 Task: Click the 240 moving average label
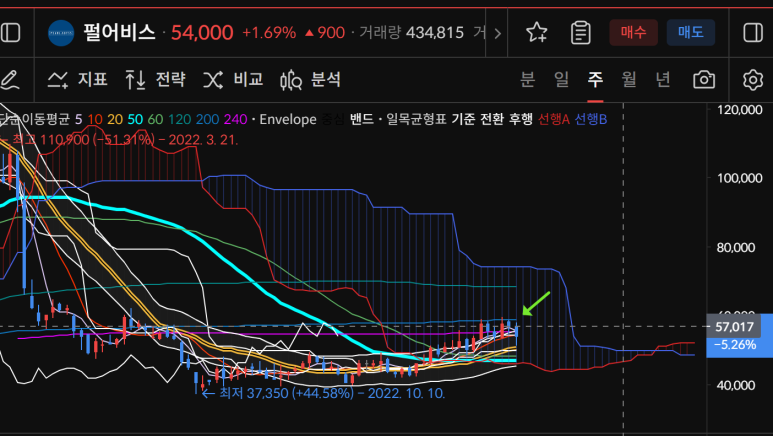click(x=236, y=119)
